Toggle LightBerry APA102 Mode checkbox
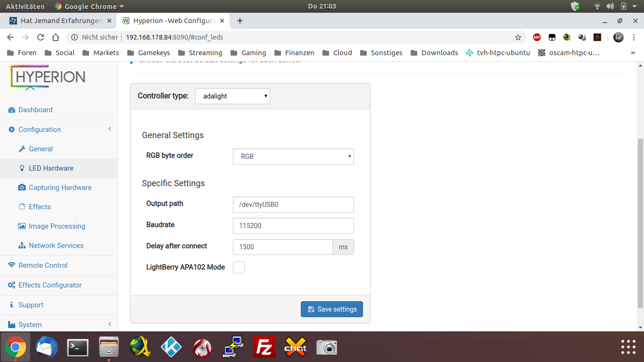The height and width of the screenshot is (362, 644). (239, 267)
